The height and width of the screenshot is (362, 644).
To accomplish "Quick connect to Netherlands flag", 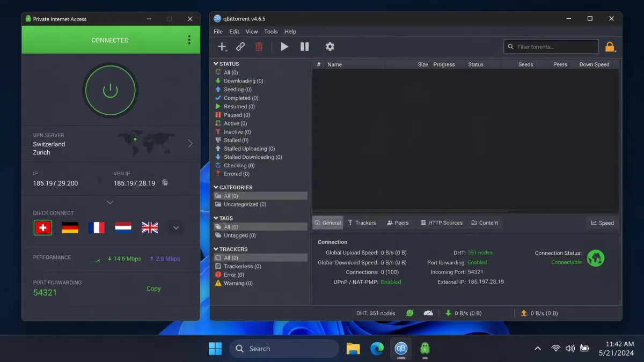I will pos(123,228).
